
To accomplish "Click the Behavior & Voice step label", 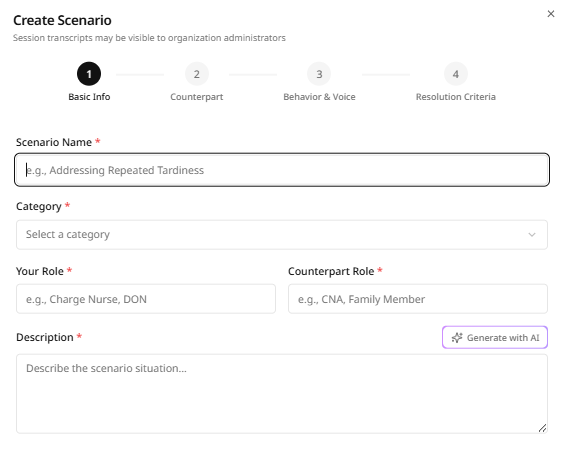I will [319, 97].
